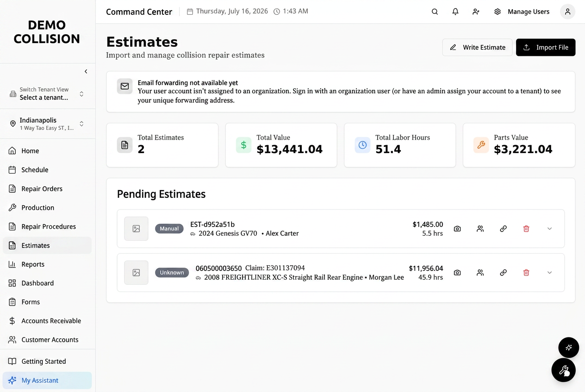Expand the 060500003650 estimate row
This screenshot has height=392, width=585.
click(x=549, y=273)
